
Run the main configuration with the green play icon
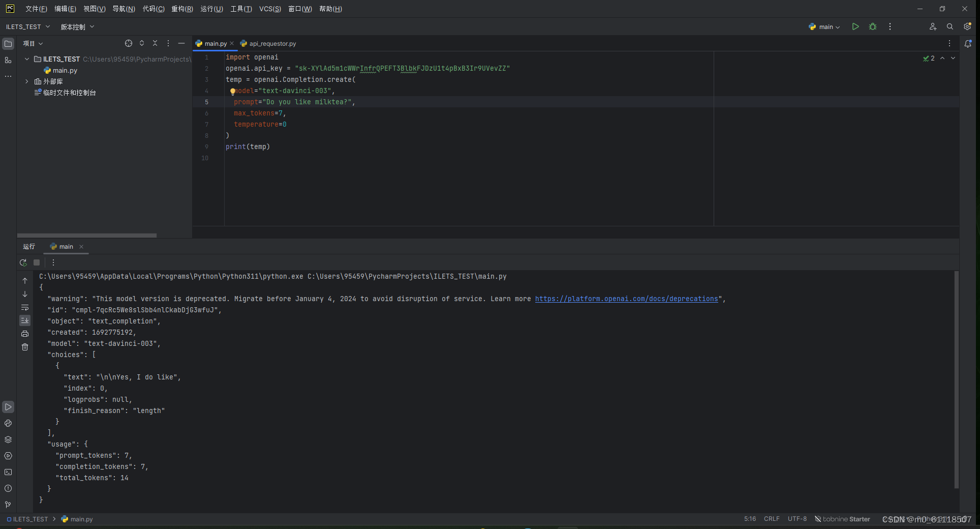coord(855,26)
